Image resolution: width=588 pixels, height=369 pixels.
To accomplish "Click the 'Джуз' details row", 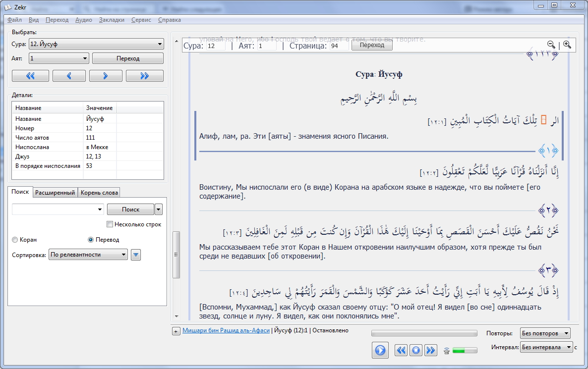I will (88, 156).
